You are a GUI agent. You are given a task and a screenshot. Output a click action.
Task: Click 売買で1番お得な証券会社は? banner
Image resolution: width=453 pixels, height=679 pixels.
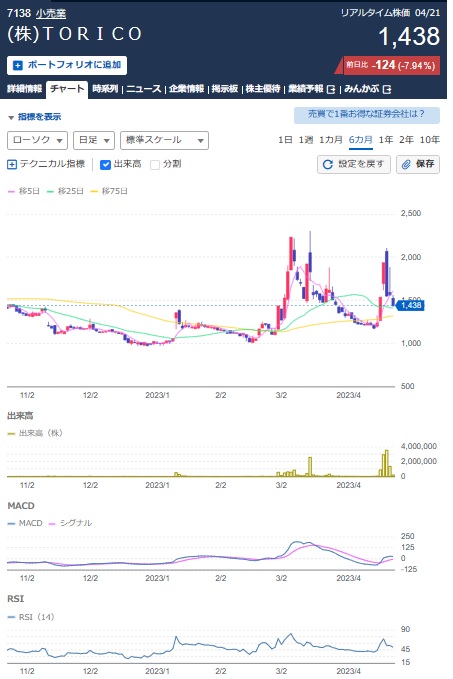click(367, 115)
